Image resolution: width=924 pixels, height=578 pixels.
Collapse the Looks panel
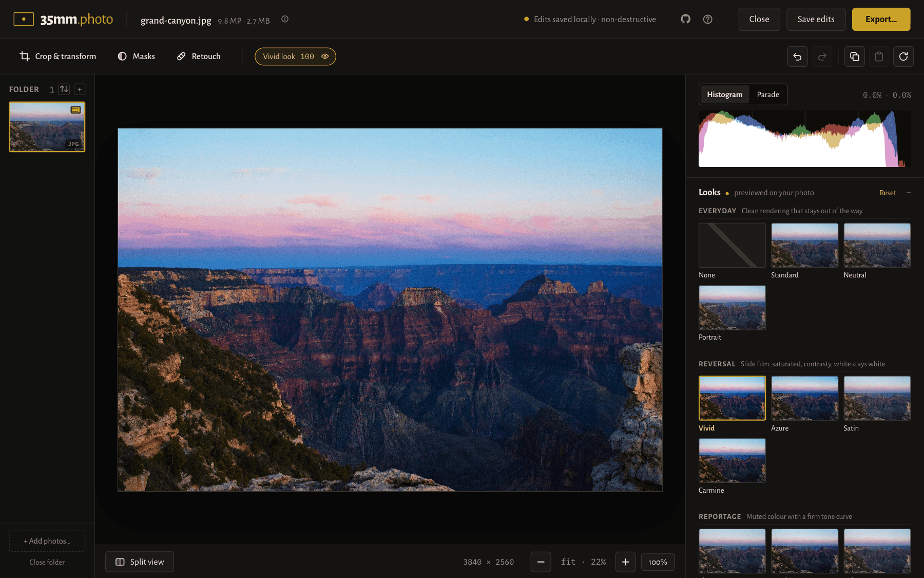[x=909, y=193]
